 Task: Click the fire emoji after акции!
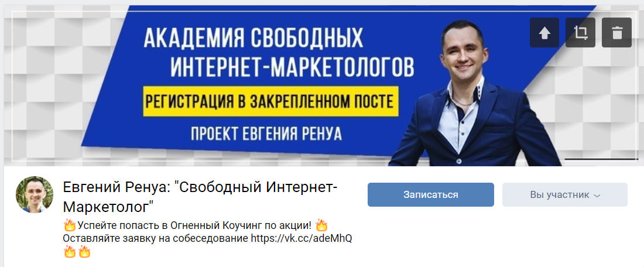(321, 225)
